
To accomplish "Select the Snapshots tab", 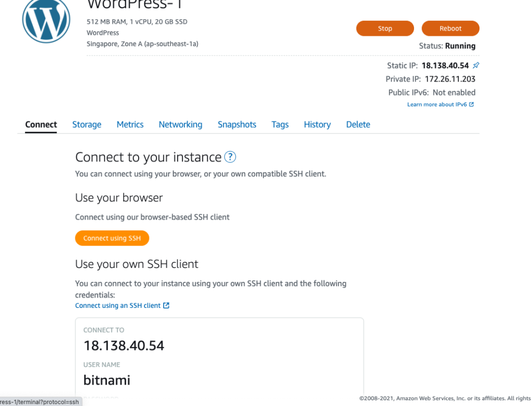I will 237,125.
